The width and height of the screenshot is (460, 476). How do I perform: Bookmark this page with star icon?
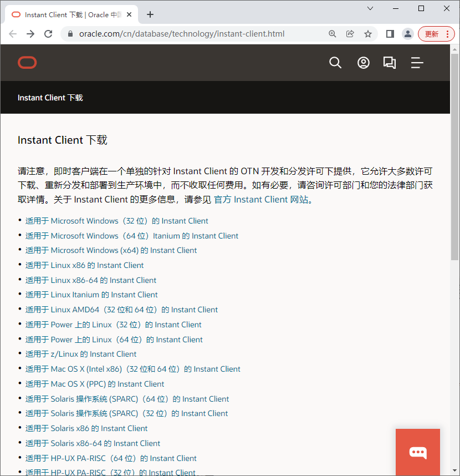pos(368,34)
